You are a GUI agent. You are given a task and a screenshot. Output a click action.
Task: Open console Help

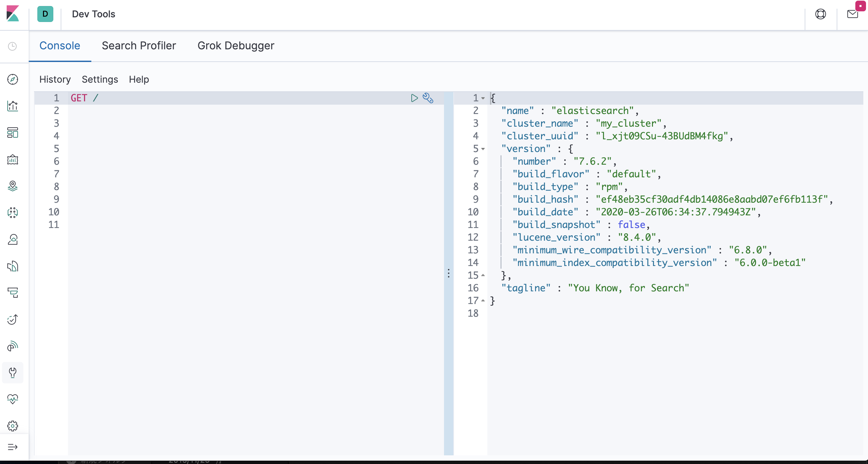(139, 79)
